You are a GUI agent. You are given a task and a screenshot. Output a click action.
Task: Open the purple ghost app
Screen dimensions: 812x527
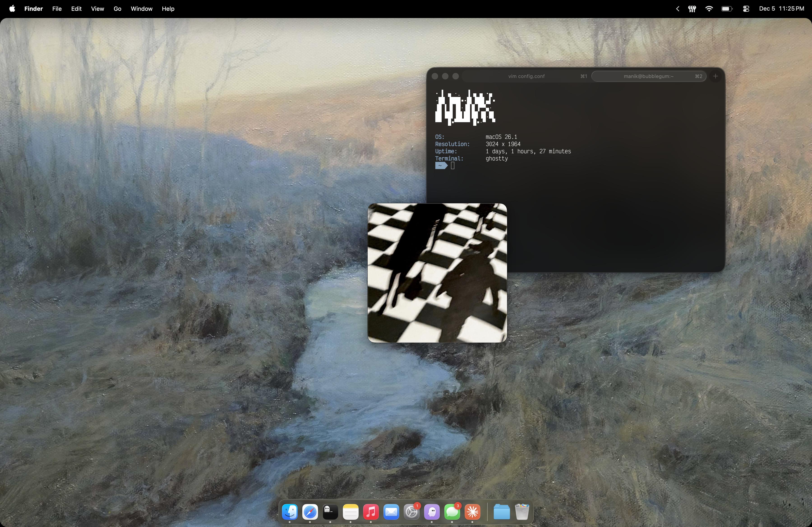[432, 512]
